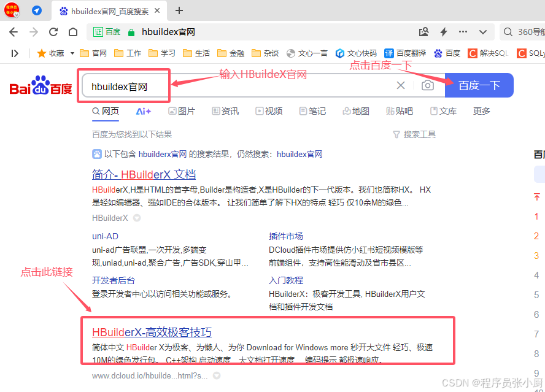545x392 pixels.
Task: Switch to the 地图 tab
Action: tap(356, 111)
